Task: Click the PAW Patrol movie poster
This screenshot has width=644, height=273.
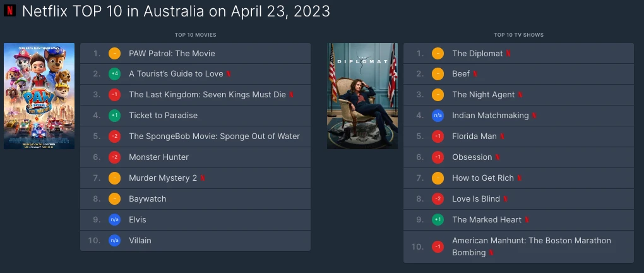Action: click(x=39, y=96)
